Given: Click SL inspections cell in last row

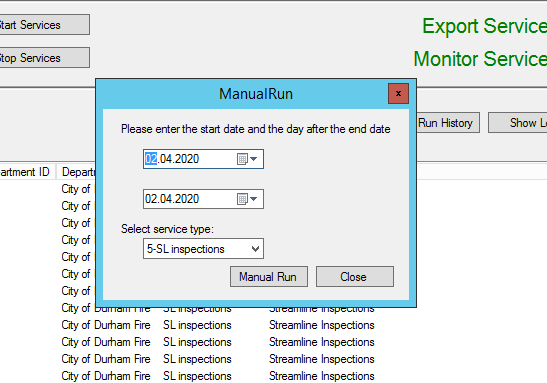Looking at the screenshot, I should (x=197, y=376).
